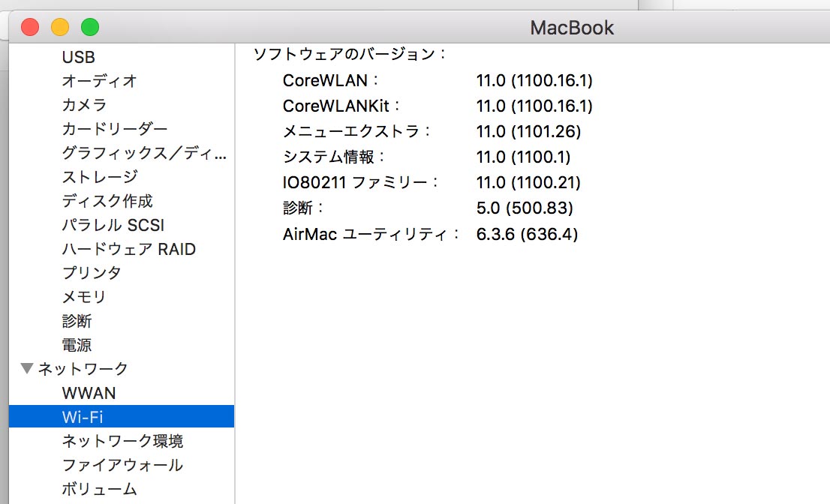This screenshot has width=830, height=504.
Task: Click version value 11.0 (1100.21)
Action: click(528, 182)
